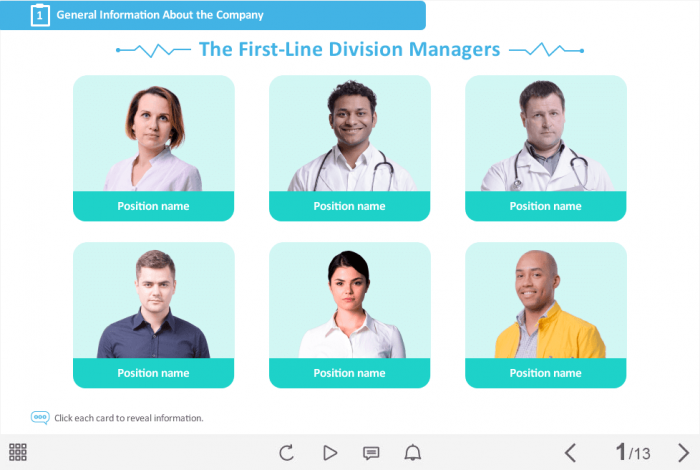The image size is (700, 470).
Task: Click Position name under navy shirt man
Action: click(153, 373)
